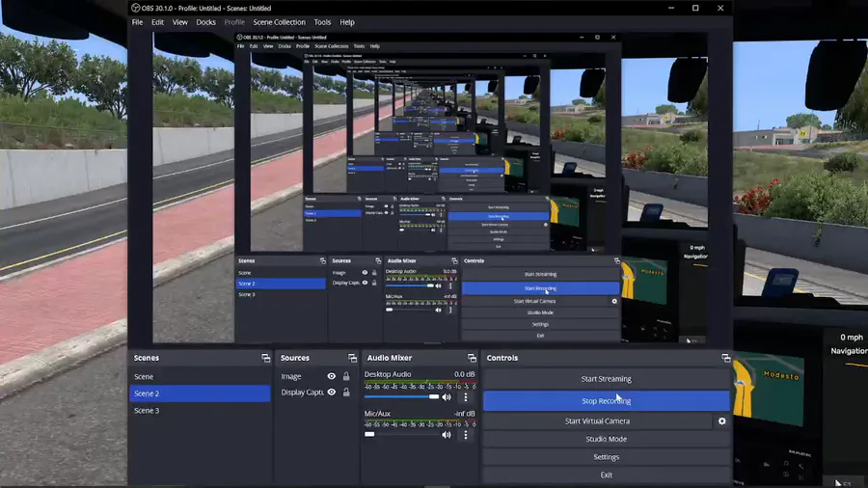Click Exit button in Controls

(x=607, y=474)
